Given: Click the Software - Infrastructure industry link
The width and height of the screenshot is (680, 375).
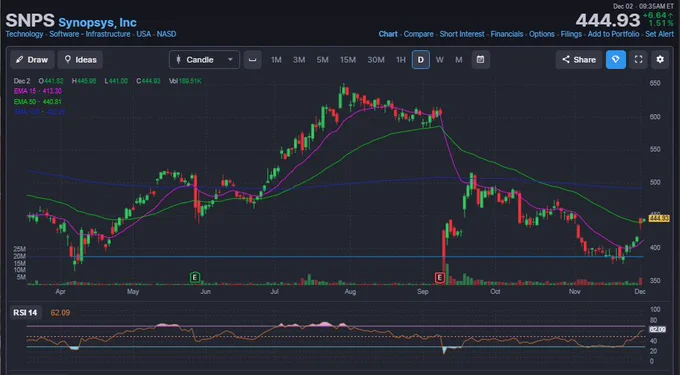Looking at the screenshot, I should point(90,34).
